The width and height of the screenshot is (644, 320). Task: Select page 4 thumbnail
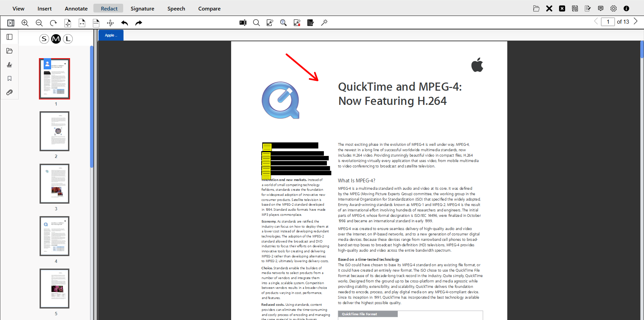point(54,236)
